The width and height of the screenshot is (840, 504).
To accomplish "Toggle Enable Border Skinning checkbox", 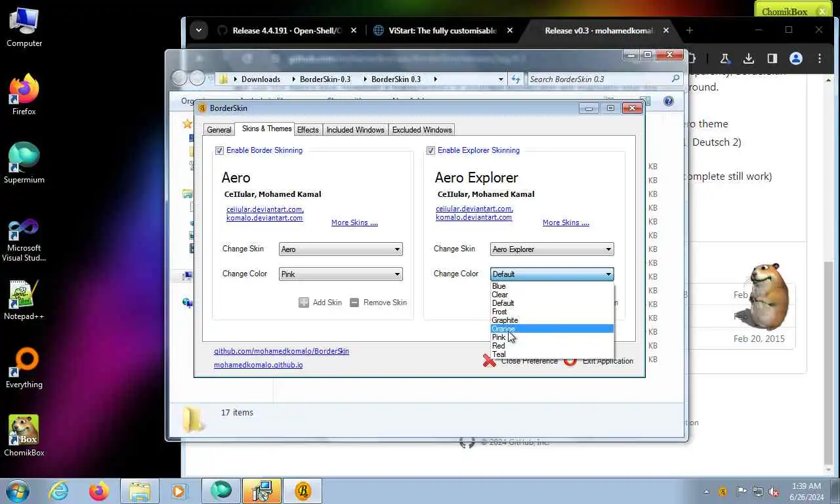I will click(x=219, y=150).
